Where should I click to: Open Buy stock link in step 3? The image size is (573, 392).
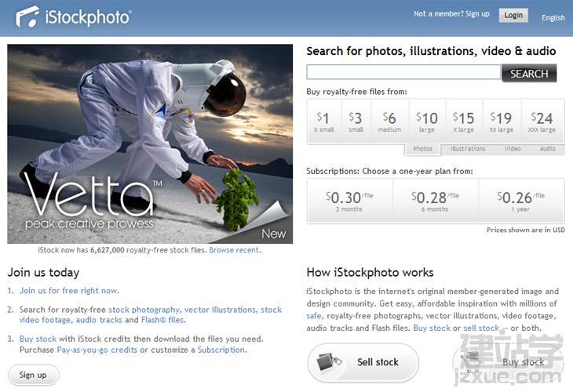(38, 339)
